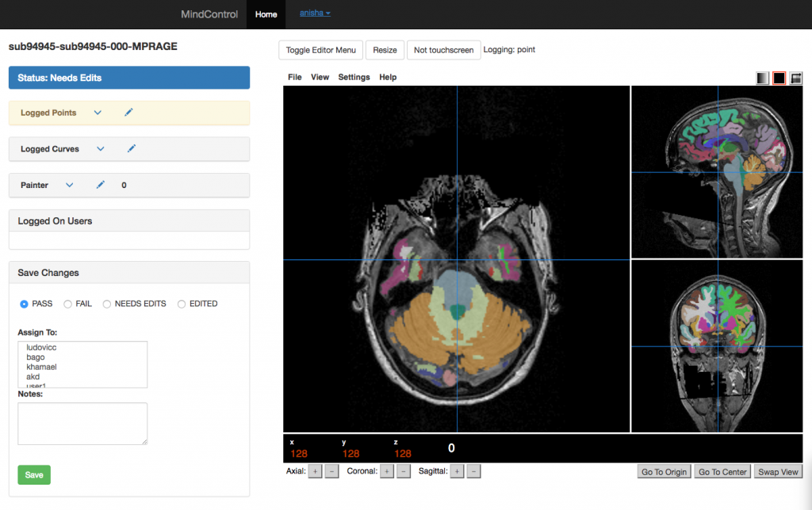Click the edit pencil next to Logged Points
Viewport: 812px width, 510px height.
click(128, 113)
